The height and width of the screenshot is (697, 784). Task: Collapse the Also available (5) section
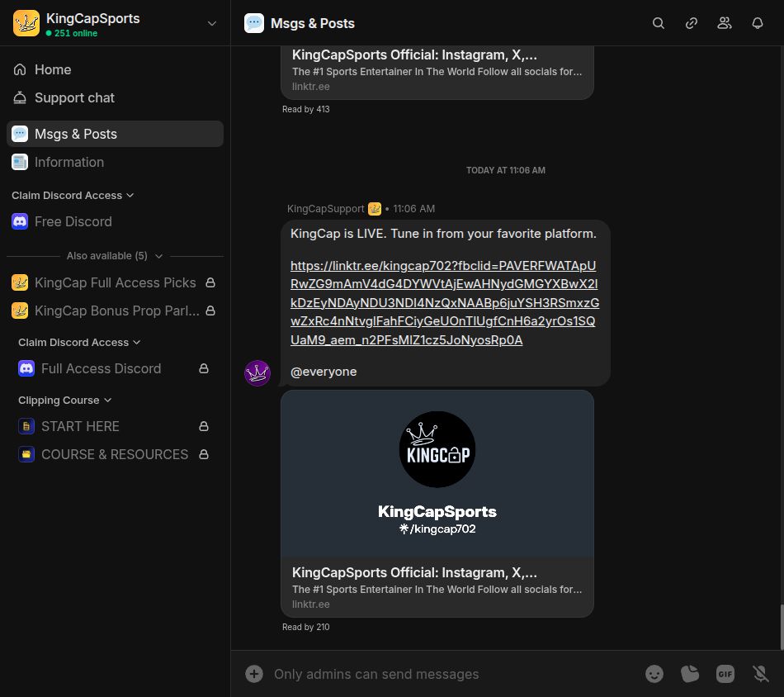(115, 256)
